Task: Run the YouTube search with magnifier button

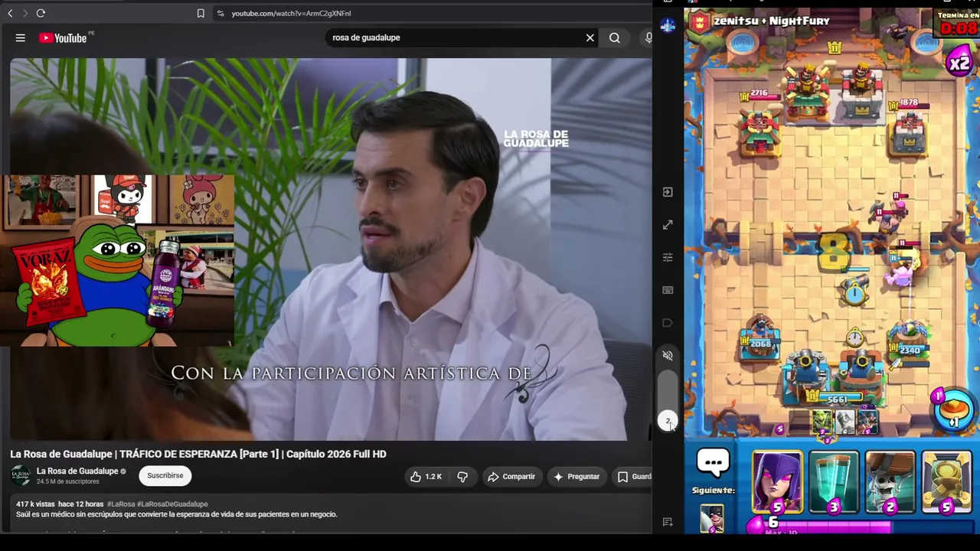Action: 615,37
